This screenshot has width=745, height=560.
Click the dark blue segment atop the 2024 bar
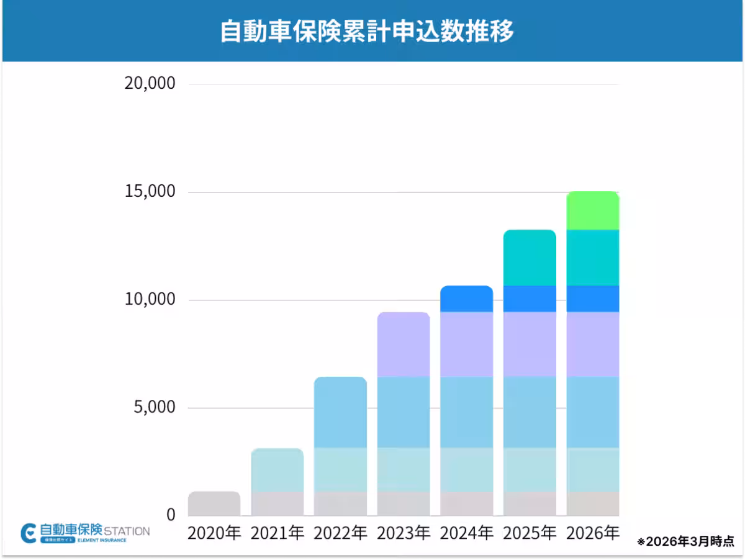(x=466, y=299)
